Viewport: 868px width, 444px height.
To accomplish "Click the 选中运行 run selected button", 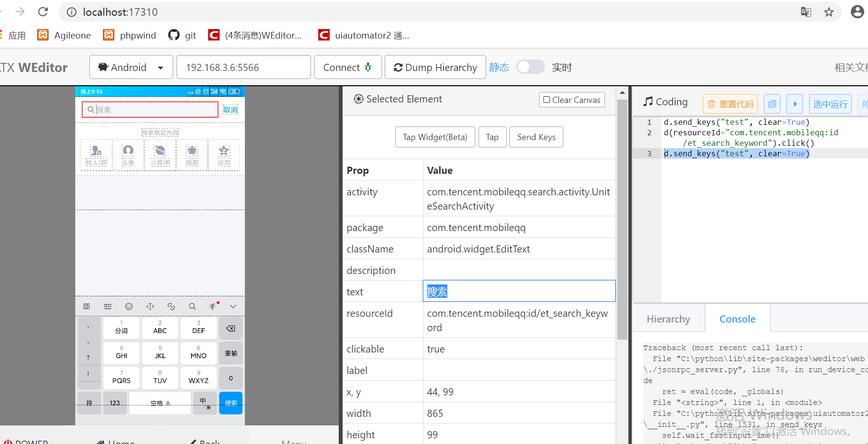I will (x=830, y=104).
